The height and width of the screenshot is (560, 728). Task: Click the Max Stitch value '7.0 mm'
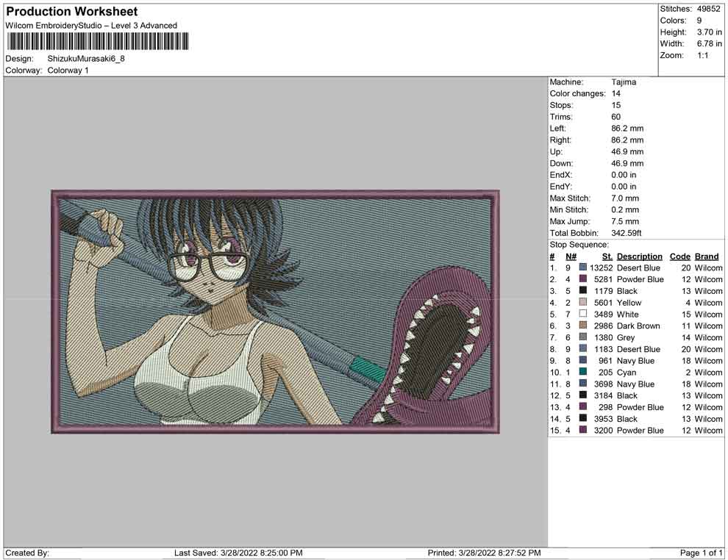point(625,198)
